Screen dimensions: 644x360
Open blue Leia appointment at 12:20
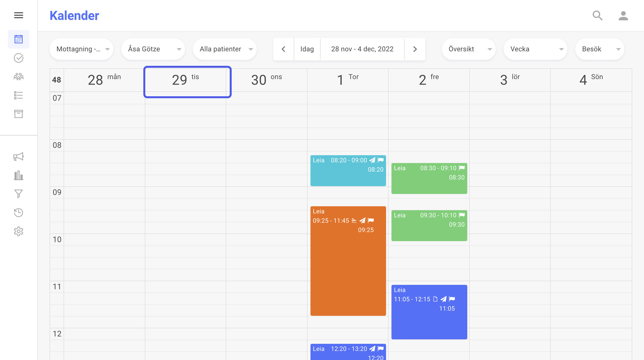coord(348,352)
